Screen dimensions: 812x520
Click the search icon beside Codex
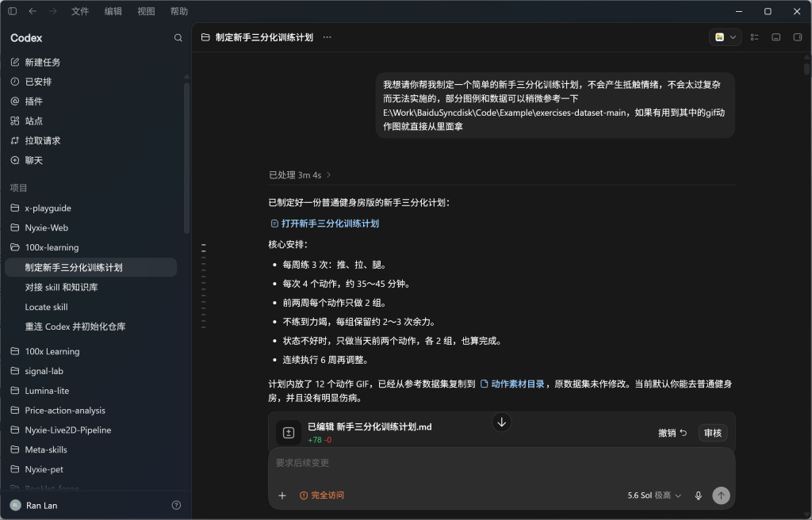click(x=178, y=38)
